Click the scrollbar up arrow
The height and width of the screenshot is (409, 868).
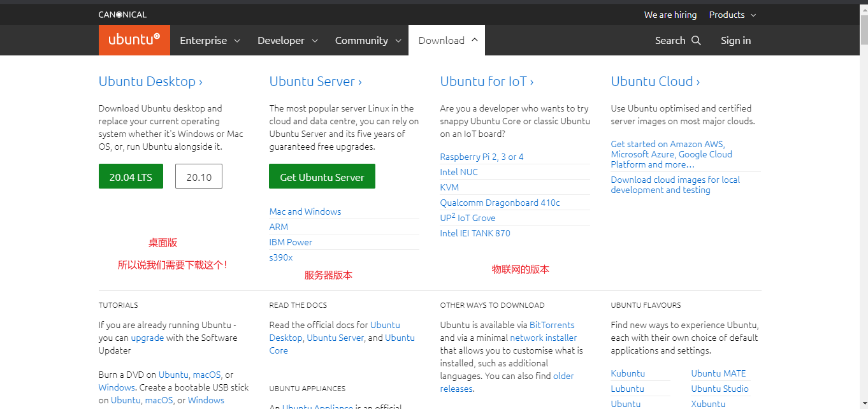(x=864, y=8)
